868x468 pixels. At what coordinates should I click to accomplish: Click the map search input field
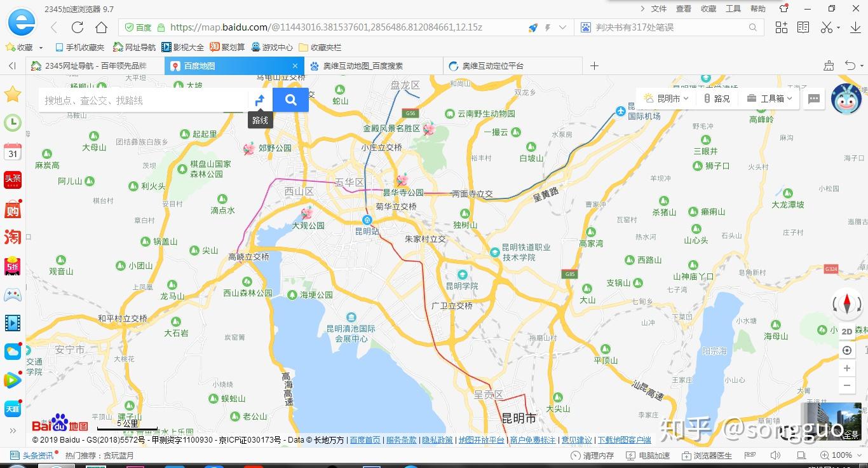point(143,100)
